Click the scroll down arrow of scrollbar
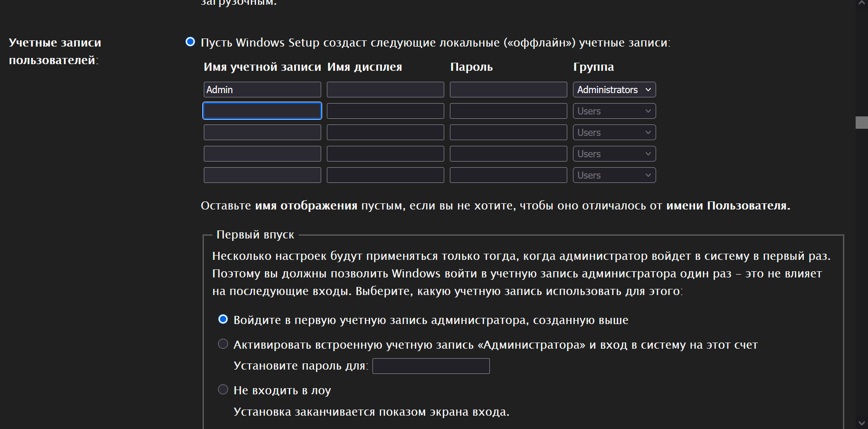Screen dimensions: 868x429 point(862,423)
